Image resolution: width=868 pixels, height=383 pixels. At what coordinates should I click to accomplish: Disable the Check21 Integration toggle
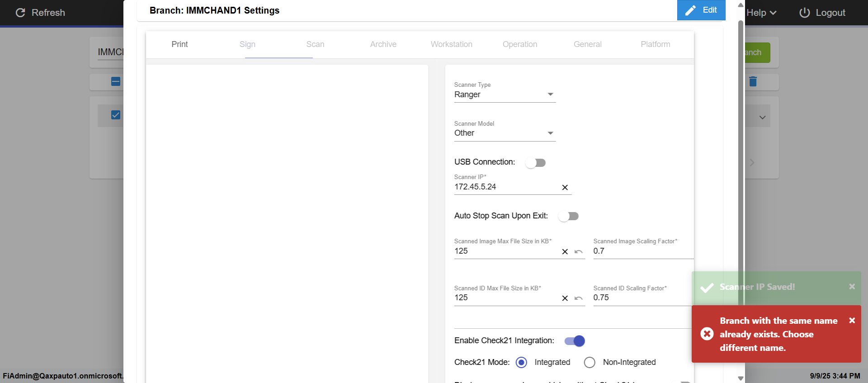coord(575,341)
